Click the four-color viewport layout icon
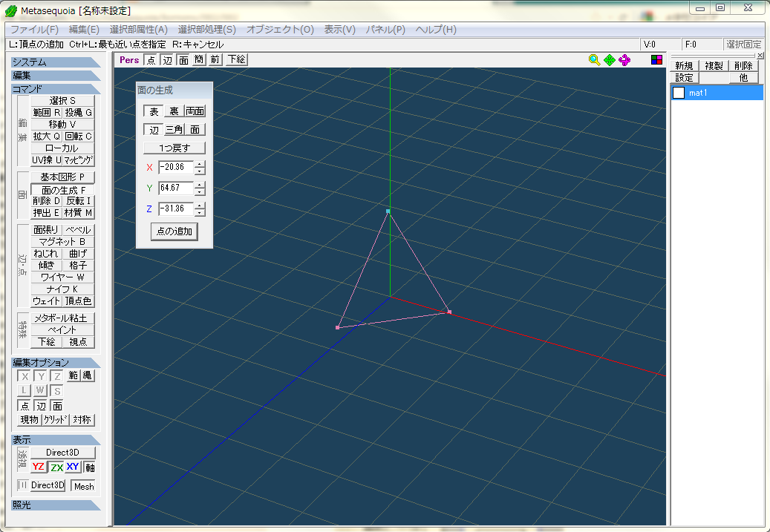 tap(656, 60)
